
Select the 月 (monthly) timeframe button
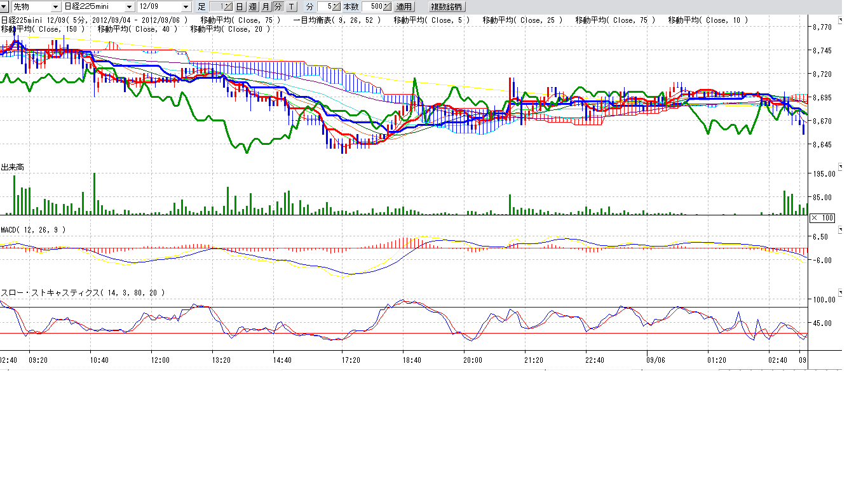point(266,6)
